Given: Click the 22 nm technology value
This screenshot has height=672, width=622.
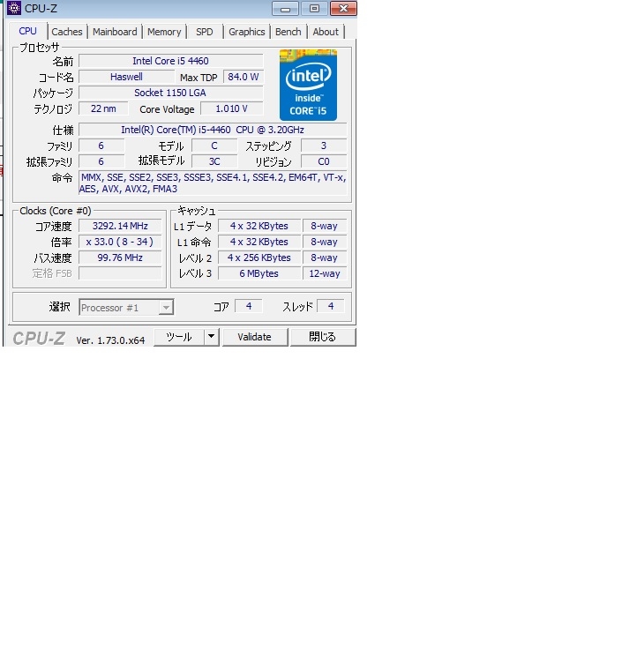Looking at the screenshot, I should point(103,108).
